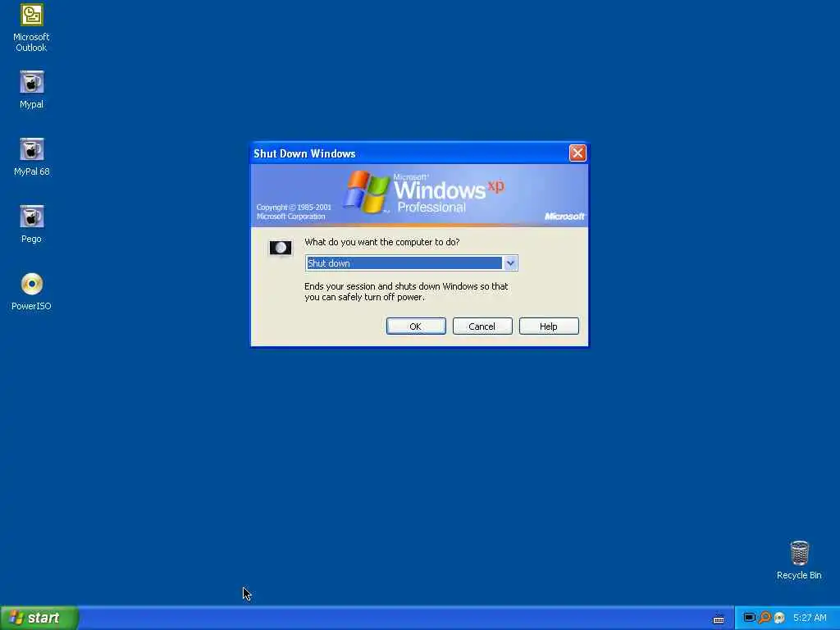The height and width of the screenshot is (630, 840).
Task: Click the Shut down combo box field
Action: click(411, 263)
